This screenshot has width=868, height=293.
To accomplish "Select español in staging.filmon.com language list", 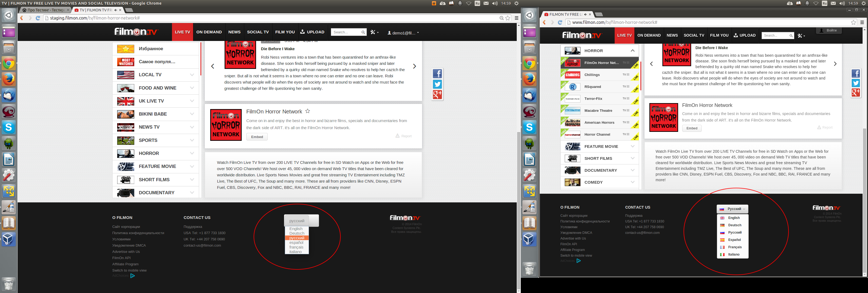I will 296,243.
